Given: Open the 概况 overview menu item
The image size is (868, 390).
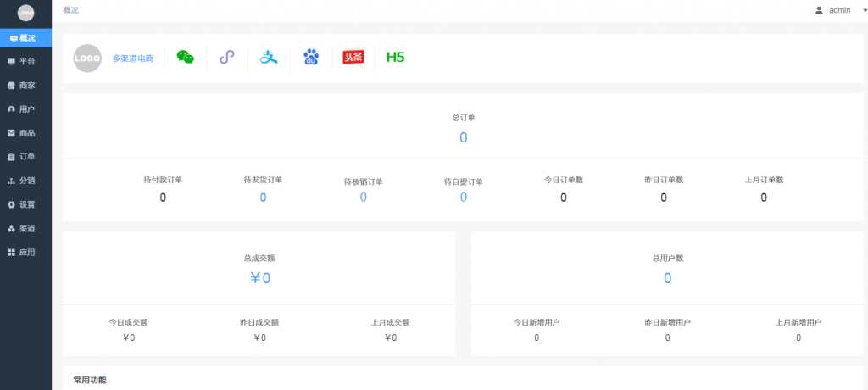Looking at the screenshot, I should (x=26, y=38).
